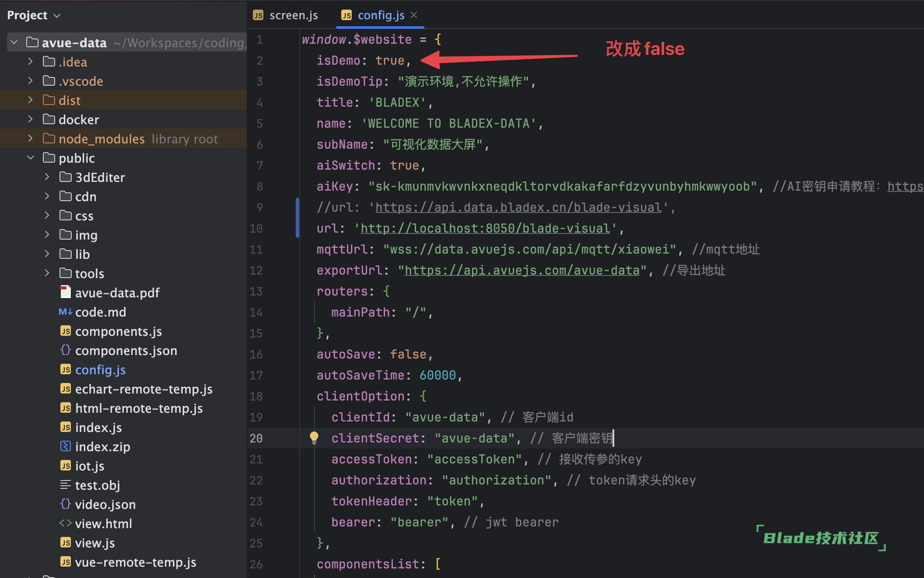
Task: Open the localhost:8050 blade-visual link
Action: click(x=485, y=228)
